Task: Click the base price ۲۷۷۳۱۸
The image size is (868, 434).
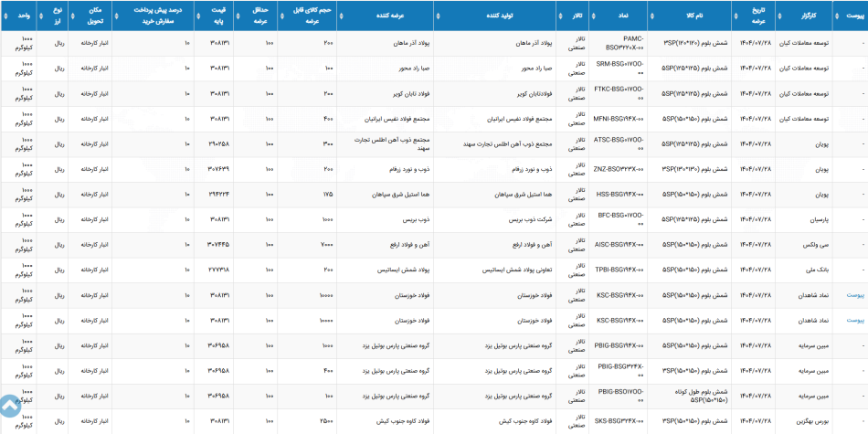Action: click(x=218, y=270)
